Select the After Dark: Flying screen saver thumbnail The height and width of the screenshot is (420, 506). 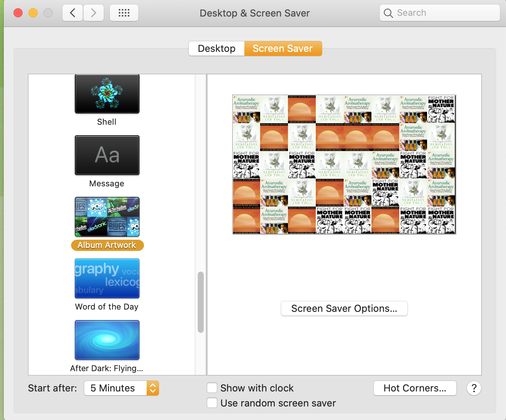[107, 340]
